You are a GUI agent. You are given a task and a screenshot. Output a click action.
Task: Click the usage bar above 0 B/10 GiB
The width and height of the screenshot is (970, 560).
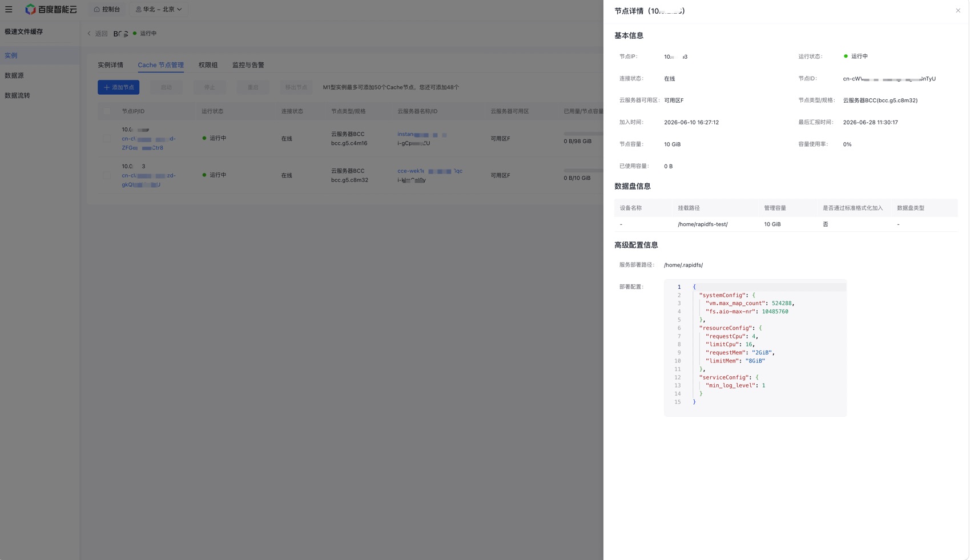pos(583,170)
